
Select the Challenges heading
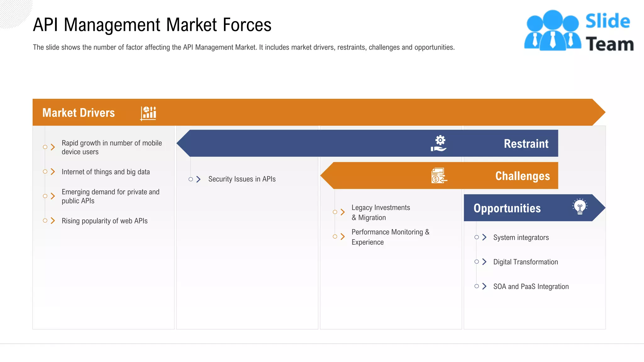(x=523, y=176)
